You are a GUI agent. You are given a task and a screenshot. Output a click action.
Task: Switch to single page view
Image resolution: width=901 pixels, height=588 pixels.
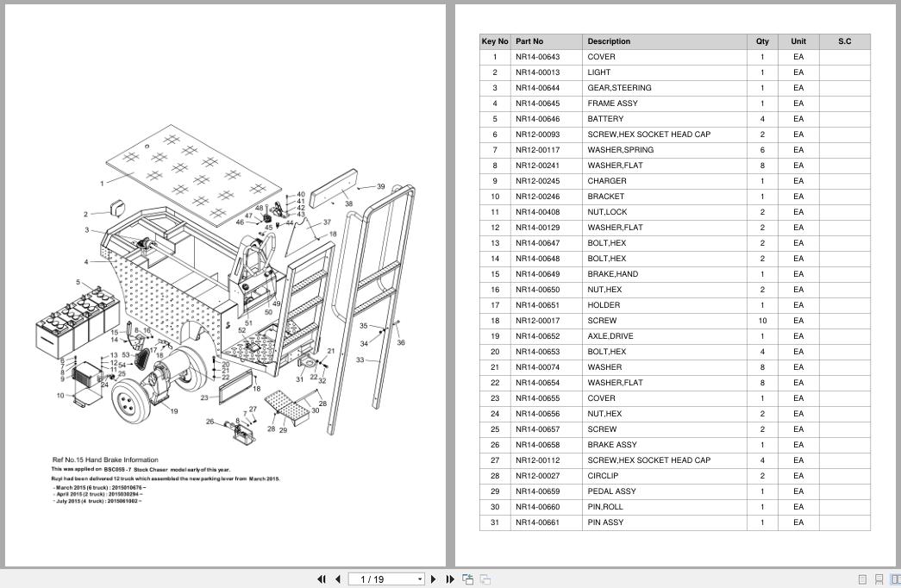862,579
